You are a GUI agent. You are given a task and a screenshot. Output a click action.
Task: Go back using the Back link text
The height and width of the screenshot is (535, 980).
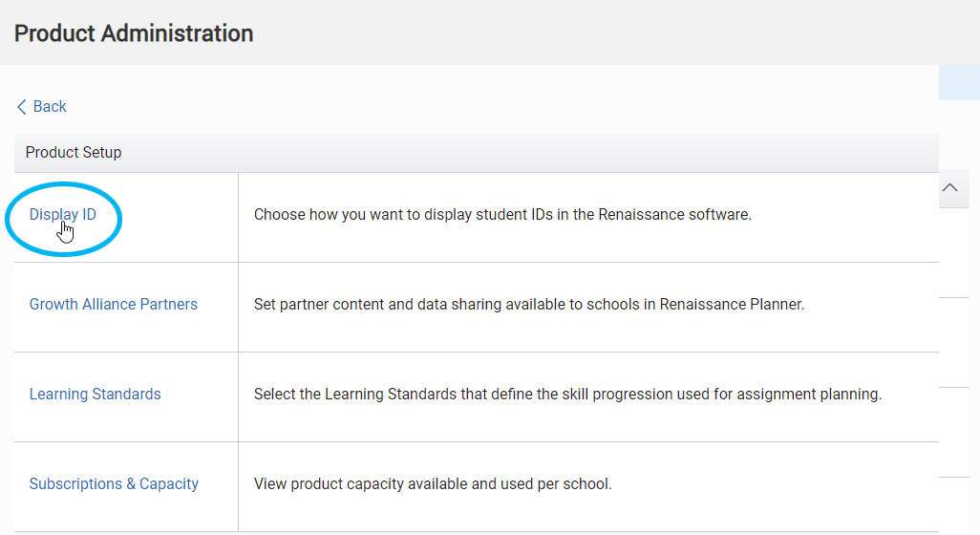click(x=50, y=107)
